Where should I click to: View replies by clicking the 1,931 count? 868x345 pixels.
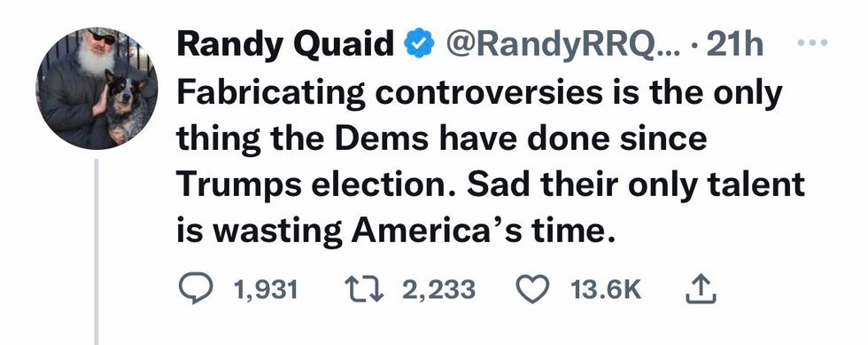click(x=266, y=290)
